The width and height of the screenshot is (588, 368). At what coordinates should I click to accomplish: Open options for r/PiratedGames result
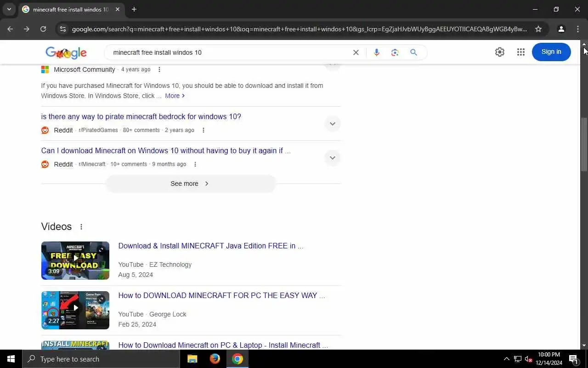coord(204,130)
